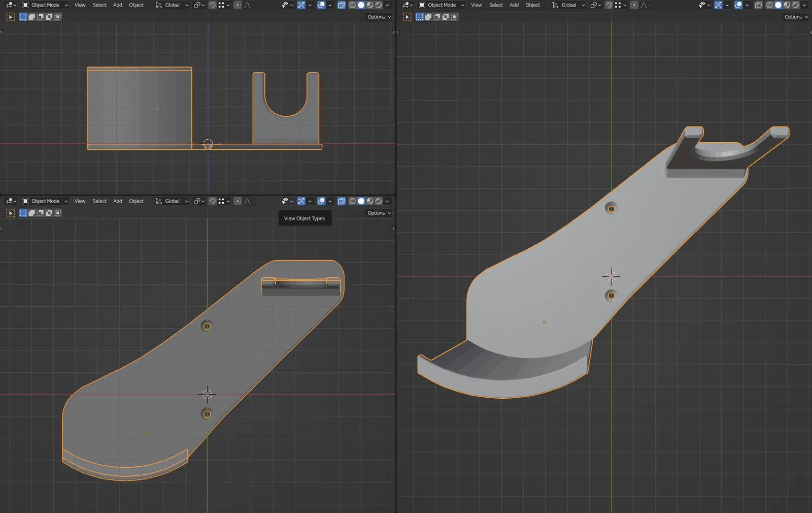Image resolution: width=812 pixels, height=513 pixels.
Task: Expand Options dropdown in bottom-left viewport
Action: coord(379,213)
